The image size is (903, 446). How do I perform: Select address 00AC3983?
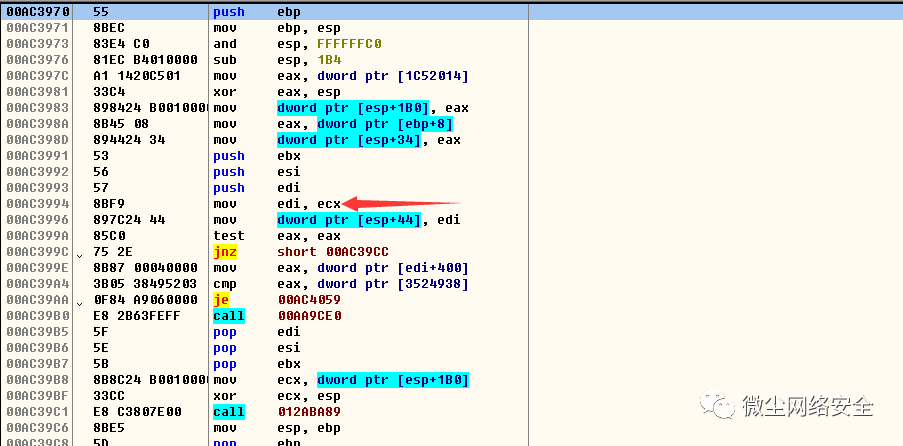(x=37, y=108)
